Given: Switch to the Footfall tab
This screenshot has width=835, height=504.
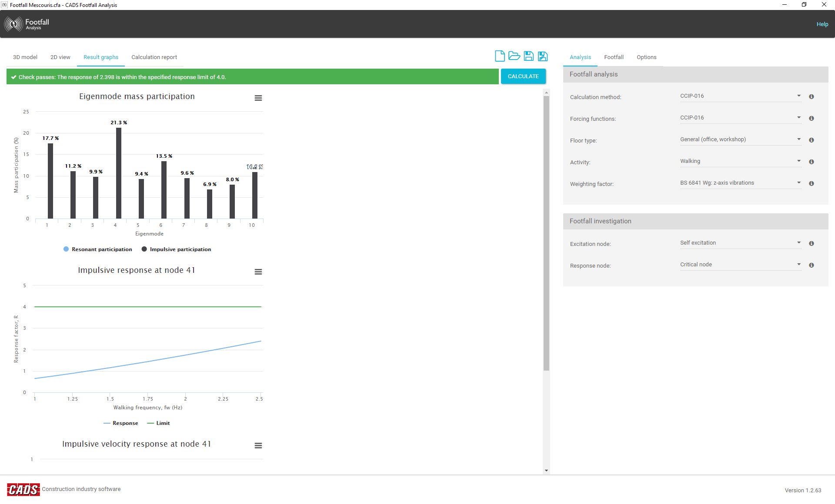Looking at the screenshot, I should click(x=613, y=56).
